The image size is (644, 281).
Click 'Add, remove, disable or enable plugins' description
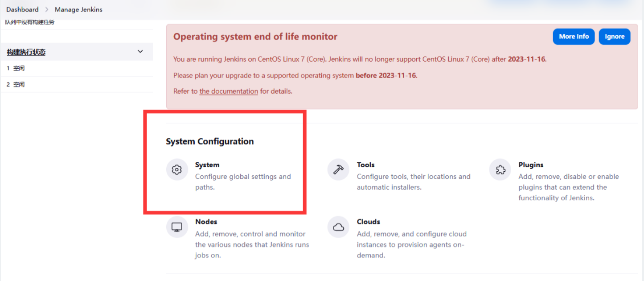569,187
